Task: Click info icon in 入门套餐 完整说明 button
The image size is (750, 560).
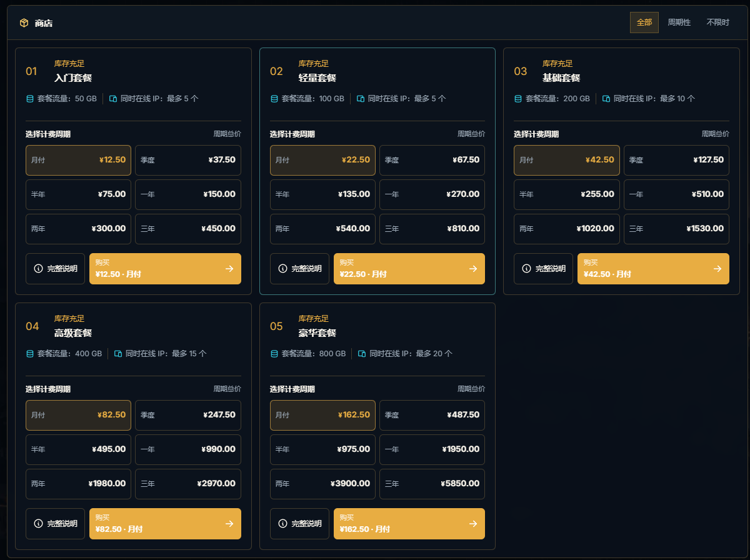Action: 38,269
